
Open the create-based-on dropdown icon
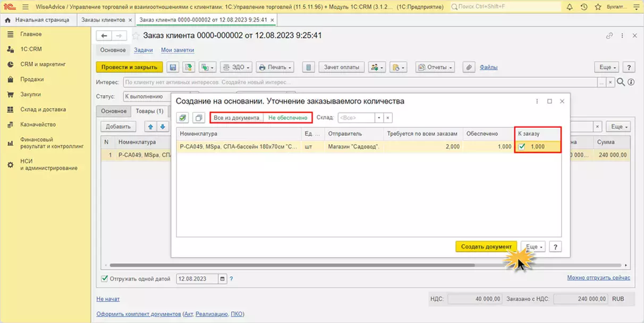click(207, 68)
